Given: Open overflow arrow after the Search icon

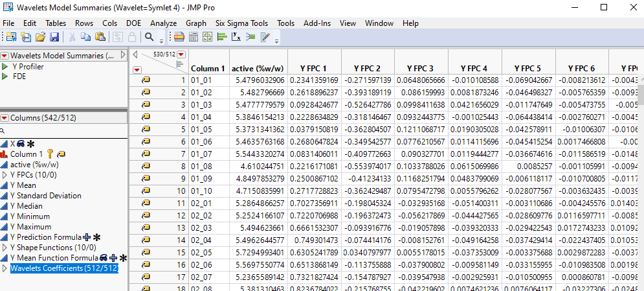Looking at the screenshot, I should tap(161, 41).
